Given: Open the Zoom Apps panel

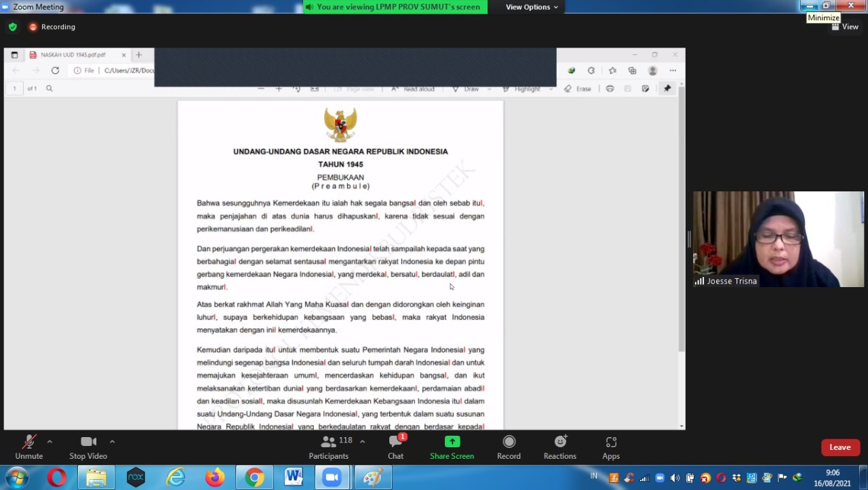Looking at the screenshot, I should coord(611,447).
